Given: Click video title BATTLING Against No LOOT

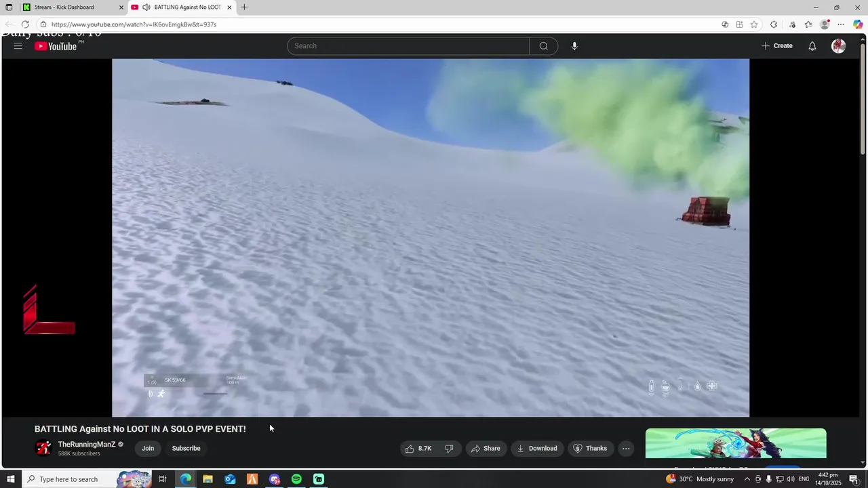Looking at the screenshot, I should (x=140, y=429).
